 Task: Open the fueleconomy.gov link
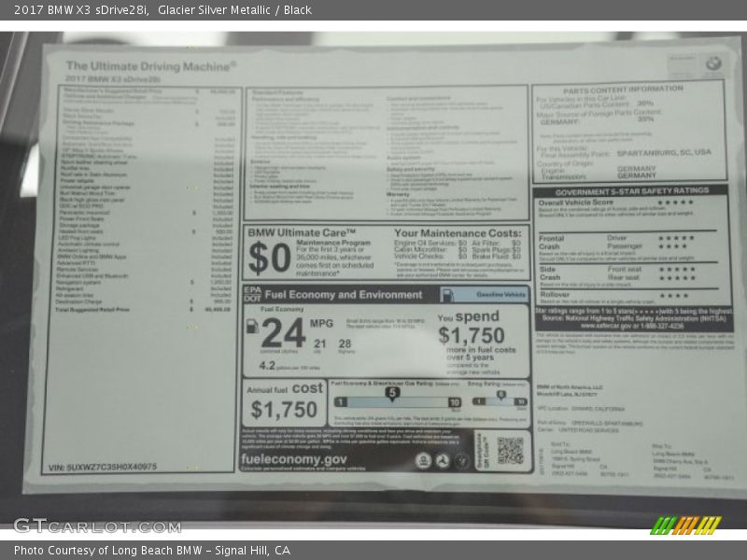click(293, 459)
